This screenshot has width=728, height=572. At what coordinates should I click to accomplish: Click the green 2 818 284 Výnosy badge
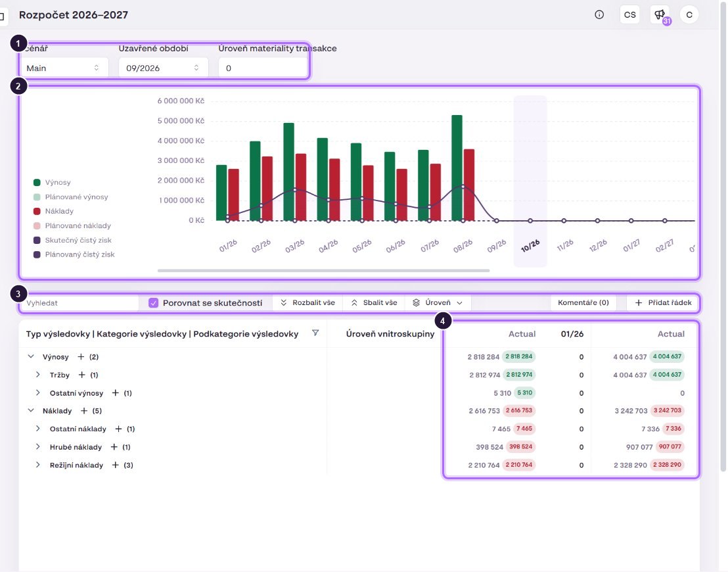[518, 357]
